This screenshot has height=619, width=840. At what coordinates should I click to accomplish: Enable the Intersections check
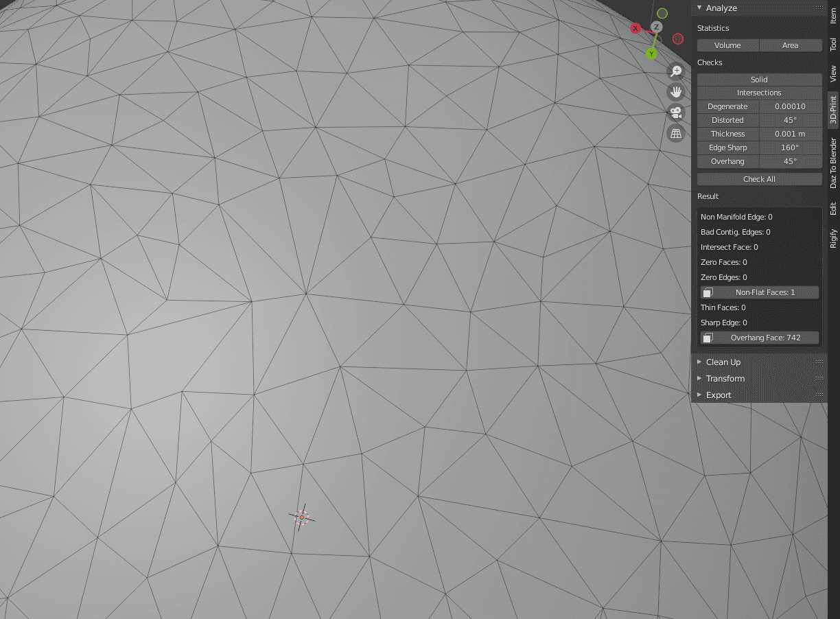point(759,93)
